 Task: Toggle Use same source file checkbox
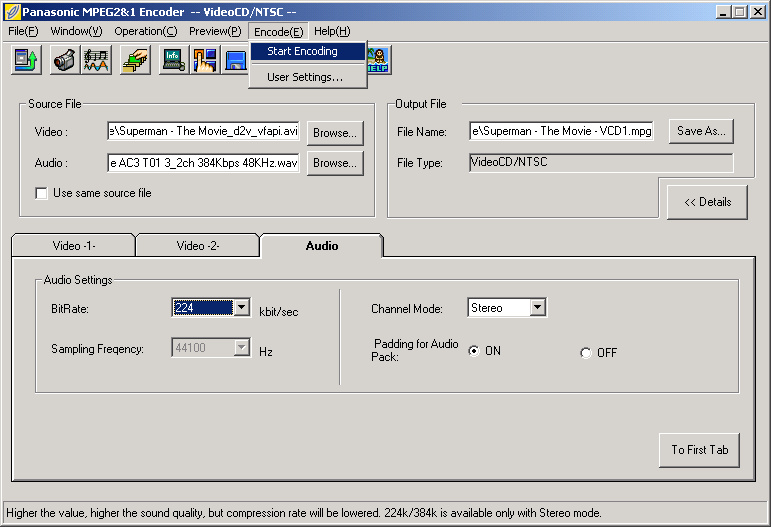41,193
